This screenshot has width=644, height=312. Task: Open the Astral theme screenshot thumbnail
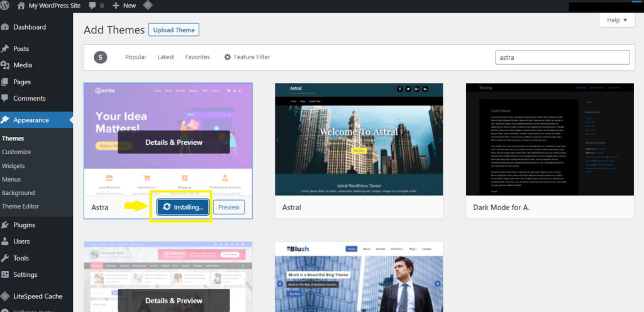[x=359, y=139]
